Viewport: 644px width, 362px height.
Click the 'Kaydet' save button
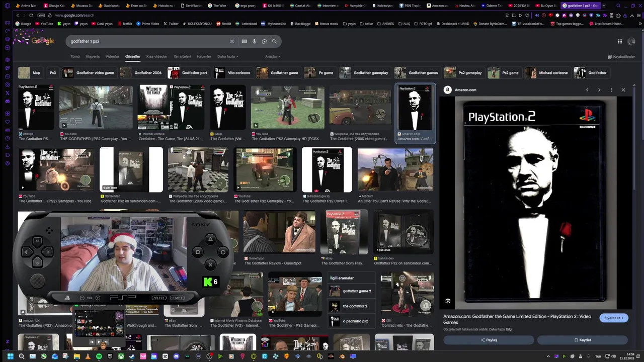[x=583, y=340]
